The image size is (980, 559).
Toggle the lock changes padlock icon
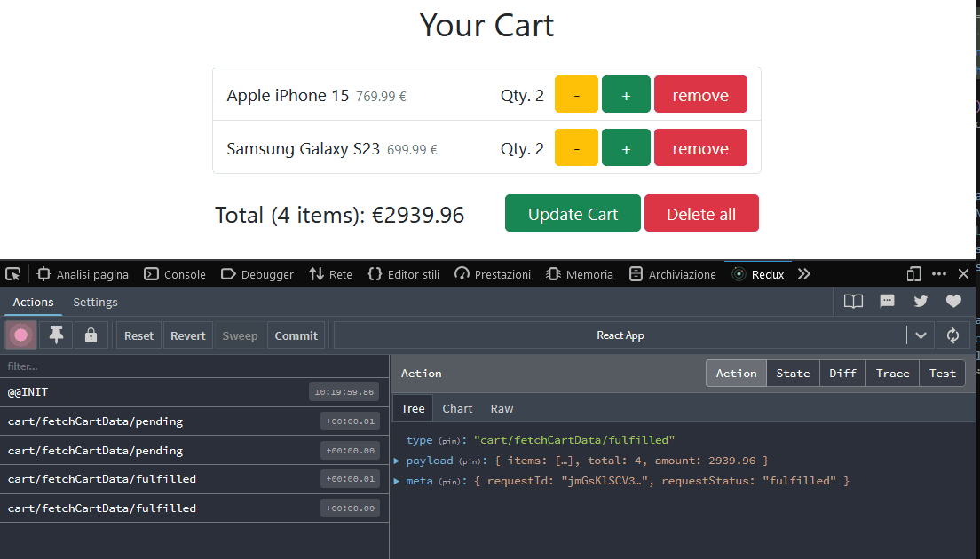(91, 335)
